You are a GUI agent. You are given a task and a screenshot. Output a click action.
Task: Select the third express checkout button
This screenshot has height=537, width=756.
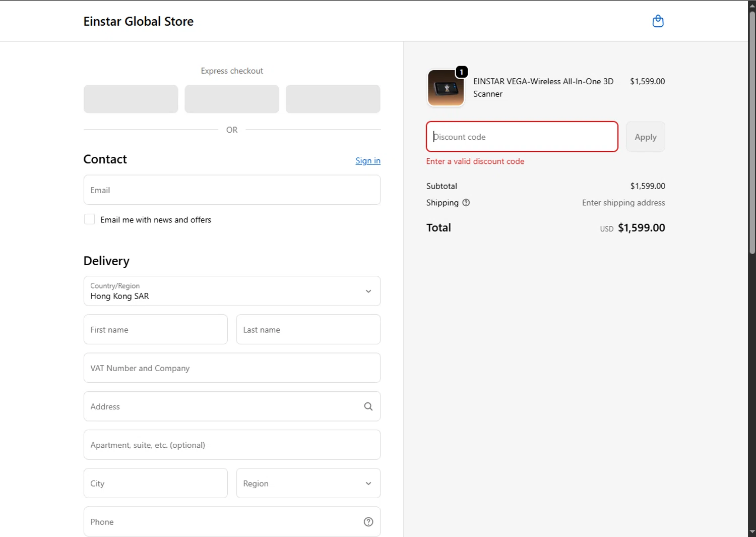pyautogui.click(x=333, y=99)
